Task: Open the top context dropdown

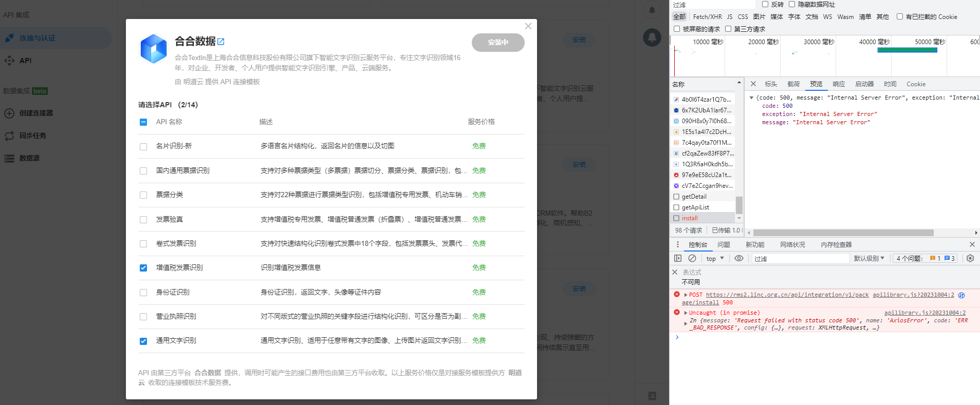Action: (x=714, y=258)
